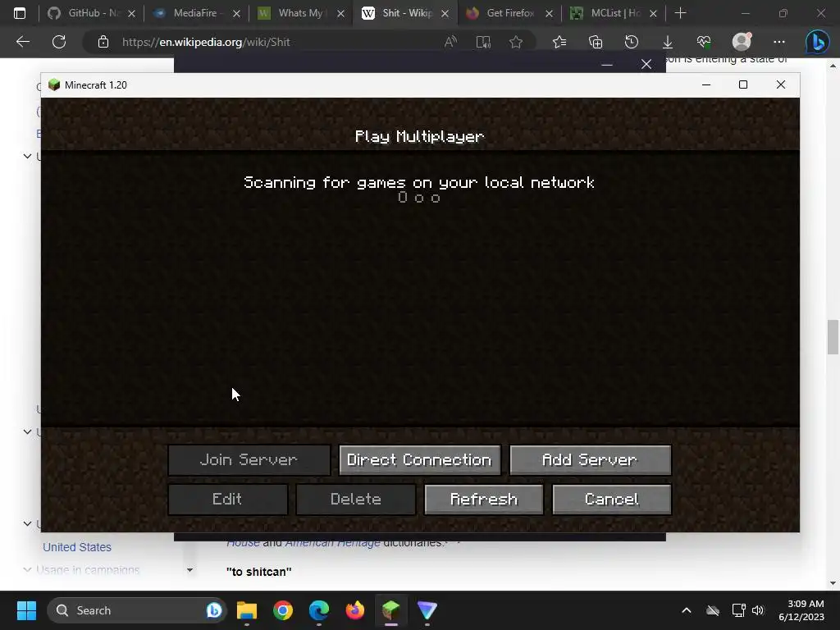Open Google Chrome from taskbar
Screen dimensions: 840x630
tap(283, 610)
